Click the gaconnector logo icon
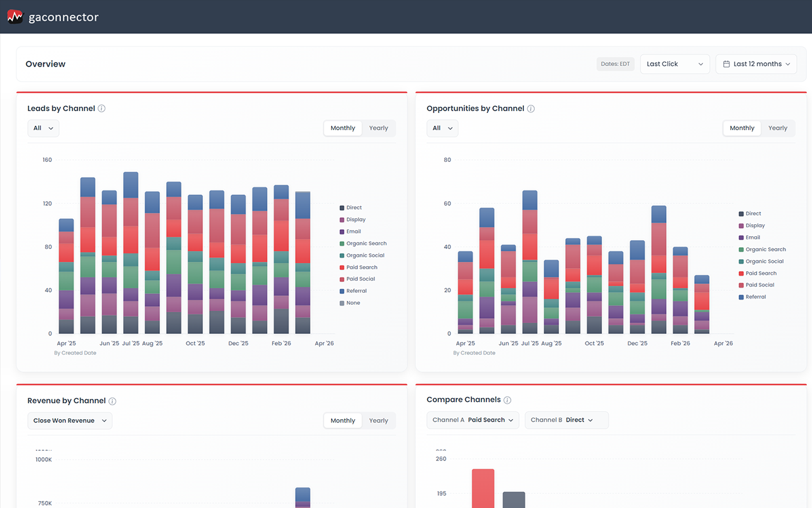 (x=15, y=17)
